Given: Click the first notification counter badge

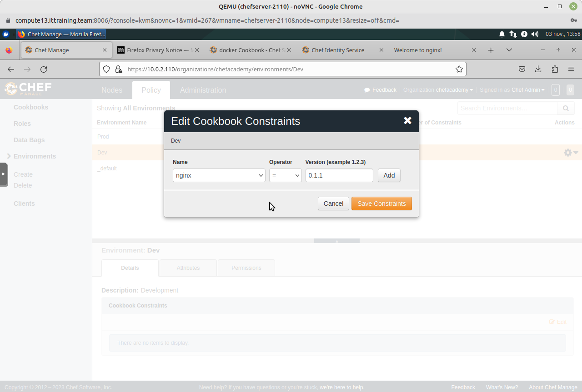Looking at the screenshot, I should [555, 90].
